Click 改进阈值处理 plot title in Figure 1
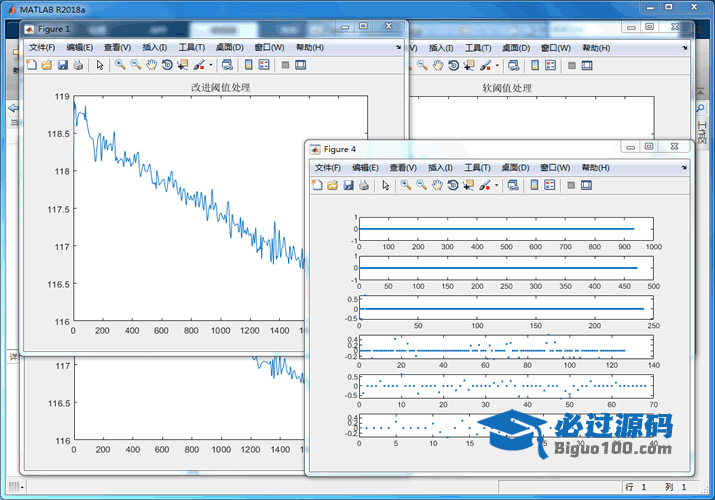This screenshot has height=500, width=715. coord(221,87)
